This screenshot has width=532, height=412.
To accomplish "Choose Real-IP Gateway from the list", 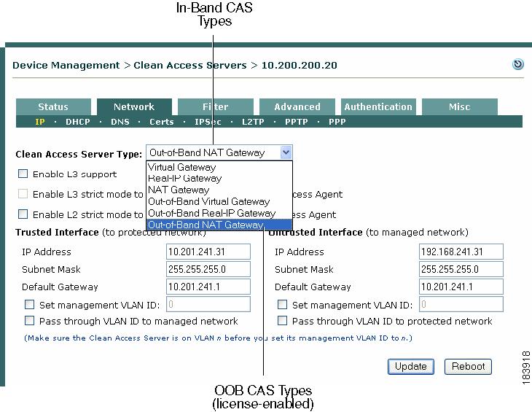I will pyautogui.click(x=219, y=179).
